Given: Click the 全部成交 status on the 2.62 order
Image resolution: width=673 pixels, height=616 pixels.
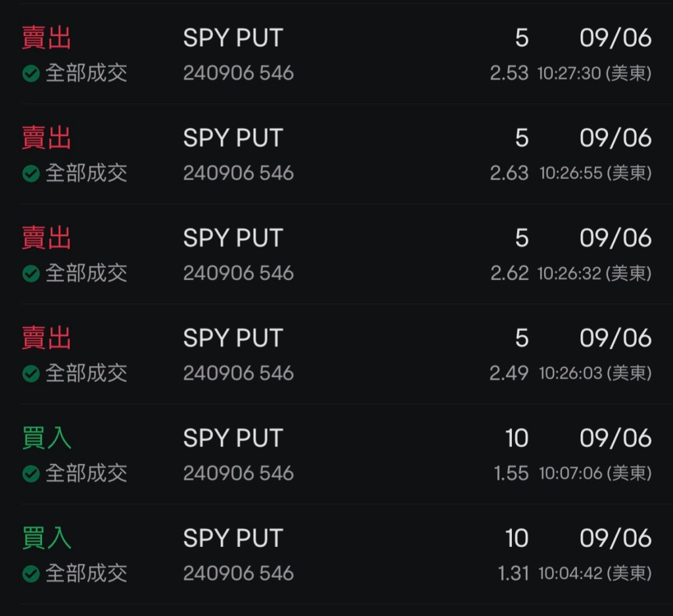Looking at the screenshot, I should (x=86, y=273).
